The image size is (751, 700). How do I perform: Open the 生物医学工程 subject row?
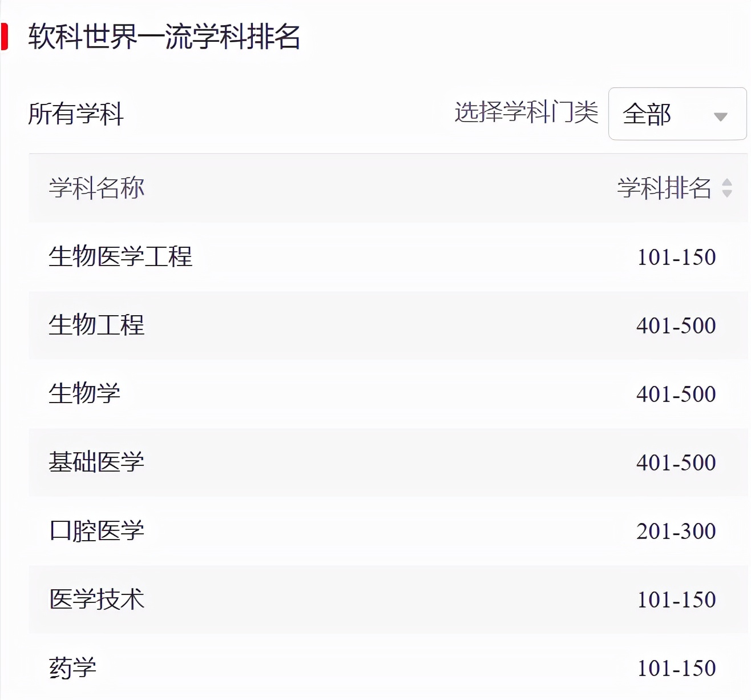click(x=121, y=257)
